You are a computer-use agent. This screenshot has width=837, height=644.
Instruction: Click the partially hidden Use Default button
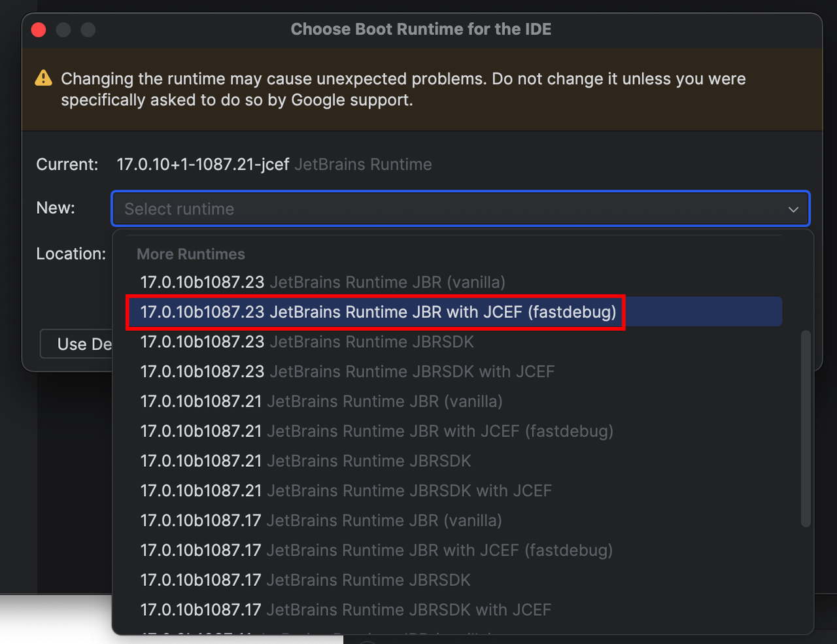(x=77, y=344)
